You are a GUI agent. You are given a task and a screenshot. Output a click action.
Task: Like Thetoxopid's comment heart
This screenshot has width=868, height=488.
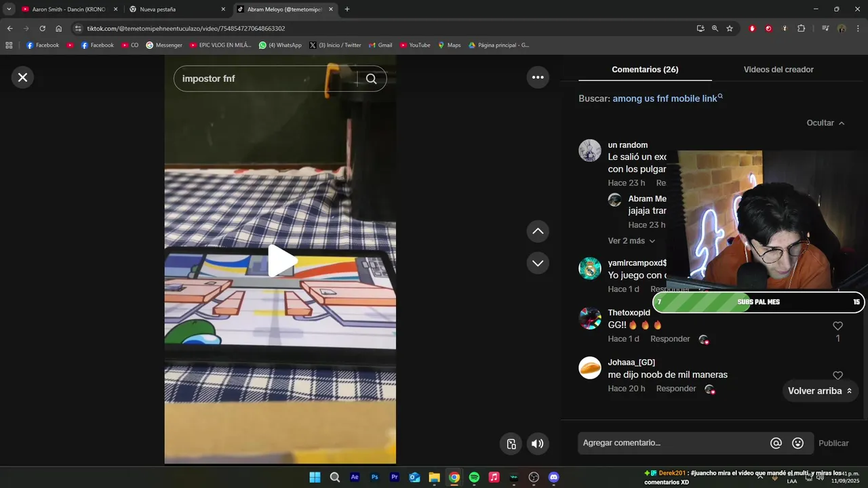point(837,326)
